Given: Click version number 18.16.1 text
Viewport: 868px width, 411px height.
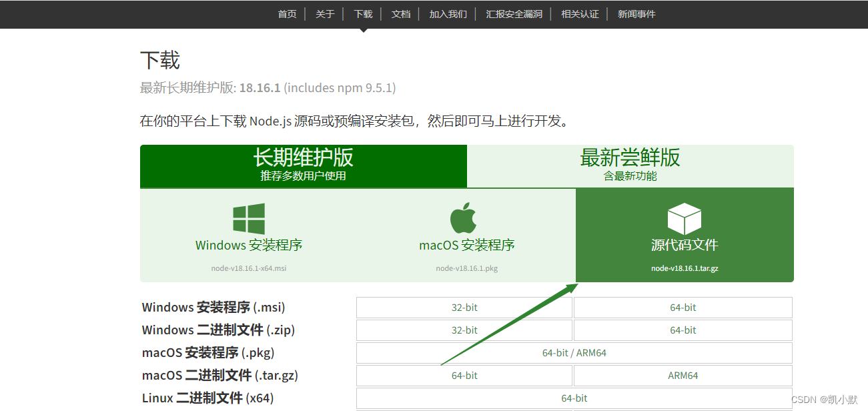Looking at the screenshot, I should pyautogui.click(x=260, y=88).
